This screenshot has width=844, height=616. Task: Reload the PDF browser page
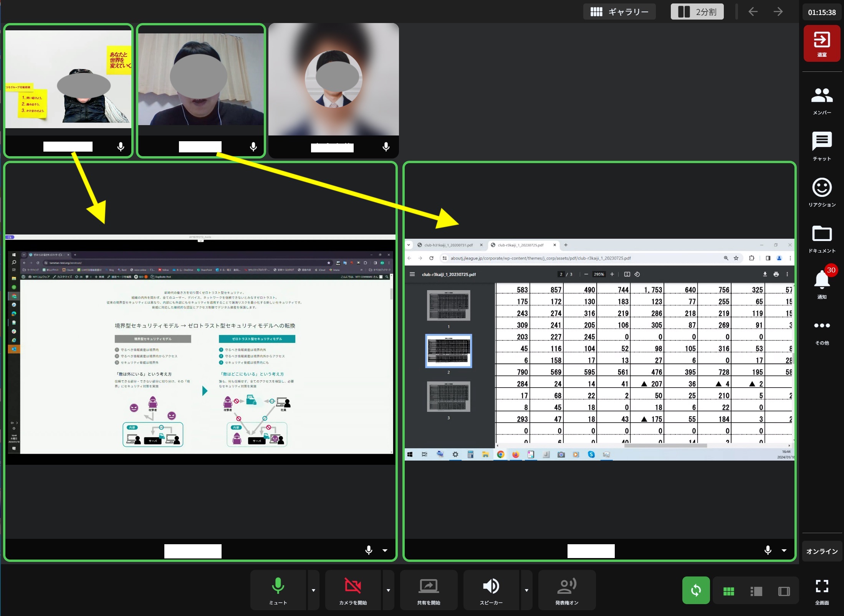(431, 258)
